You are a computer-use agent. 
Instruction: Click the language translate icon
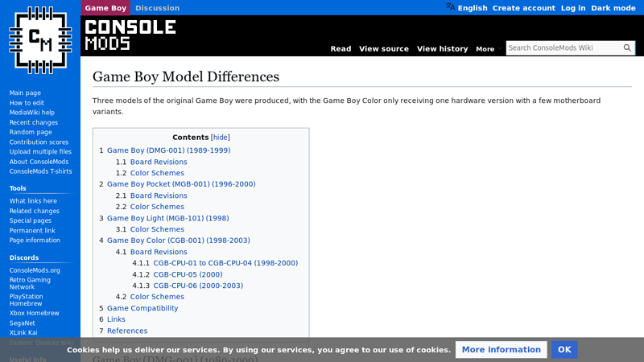click(450, 7)
